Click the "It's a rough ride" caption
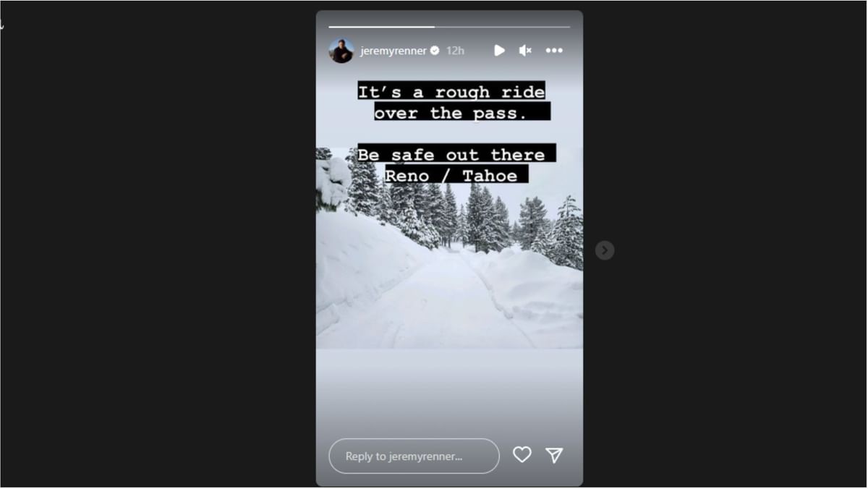This screenshot has width=868, height=489. click(x=451, y=91)
